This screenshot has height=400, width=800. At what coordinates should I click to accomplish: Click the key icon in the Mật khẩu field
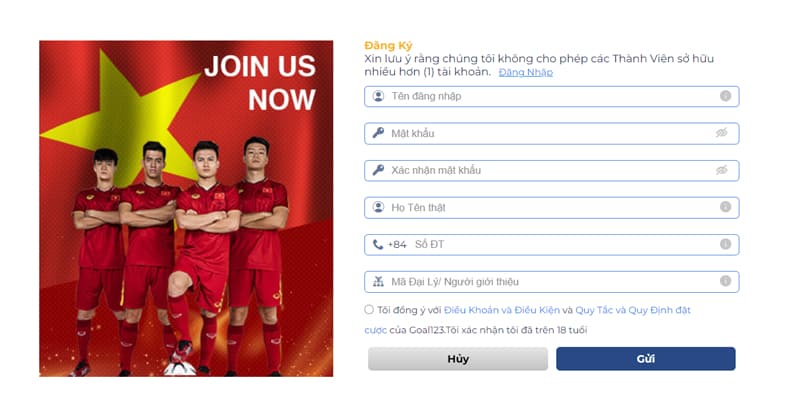click(378, 133)
